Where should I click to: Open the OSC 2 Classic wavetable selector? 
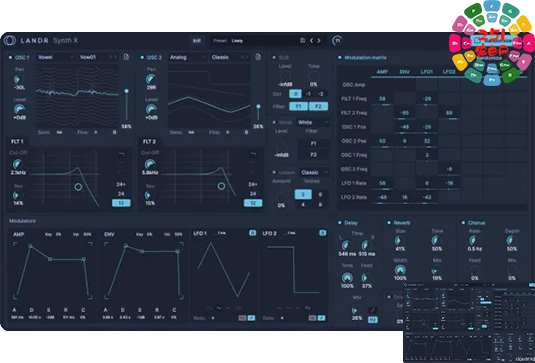pos(230,57)
